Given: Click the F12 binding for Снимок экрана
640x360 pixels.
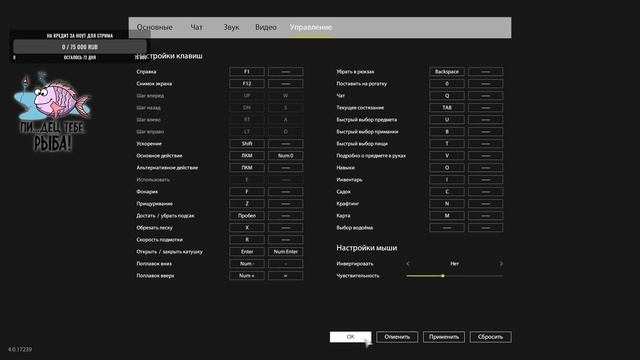Looking at the screenshot, I should 247,84.
